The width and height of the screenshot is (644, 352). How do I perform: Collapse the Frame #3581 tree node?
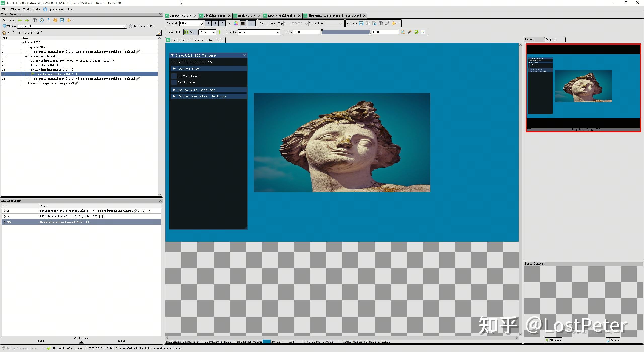click(23, 43)
